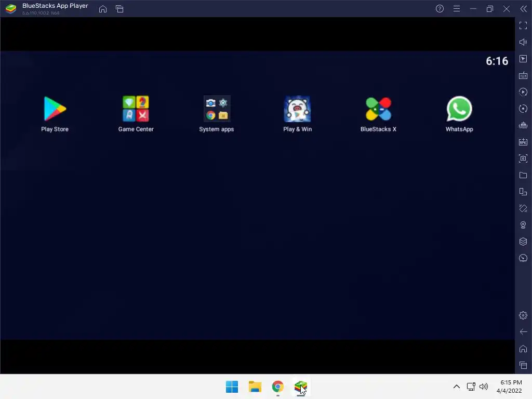Click the Android home button in sidebar
This screenshot has height=399, width=532.
523,349
